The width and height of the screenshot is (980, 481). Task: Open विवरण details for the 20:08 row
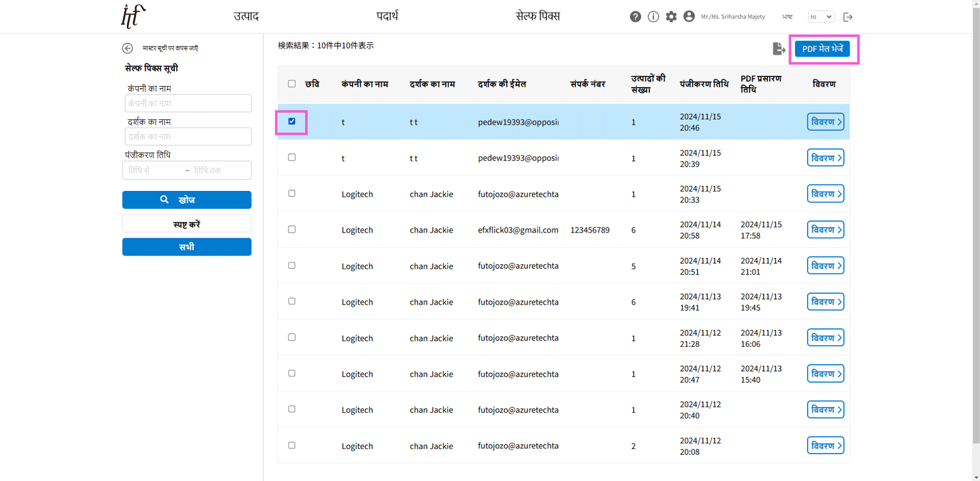[x=825, y=446]
